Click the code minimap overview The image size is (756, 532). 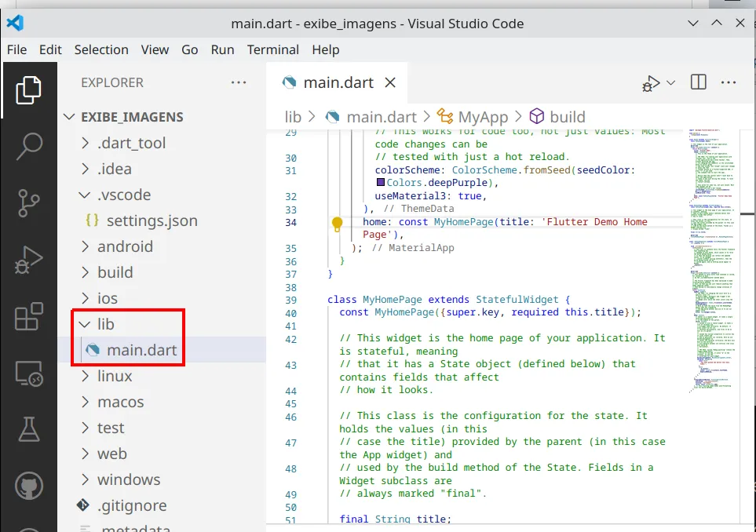pos(714,261)
